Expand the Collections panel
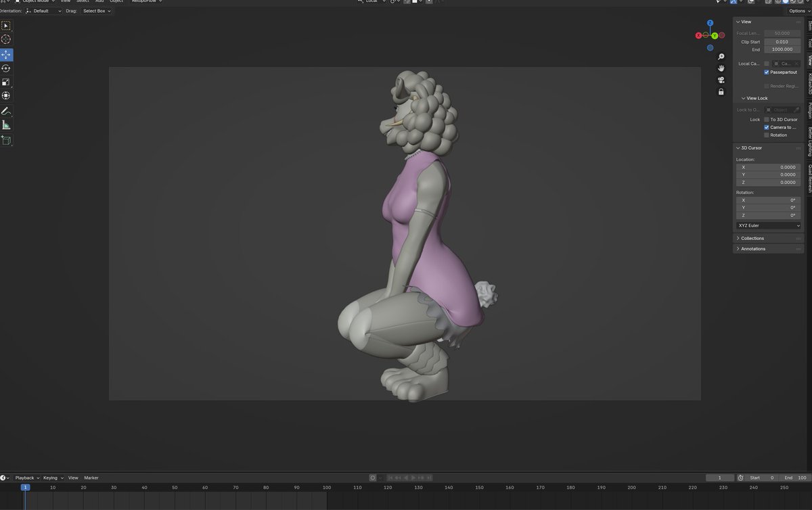This screenshot has width=812, height=510. click(x=751, y=238)
